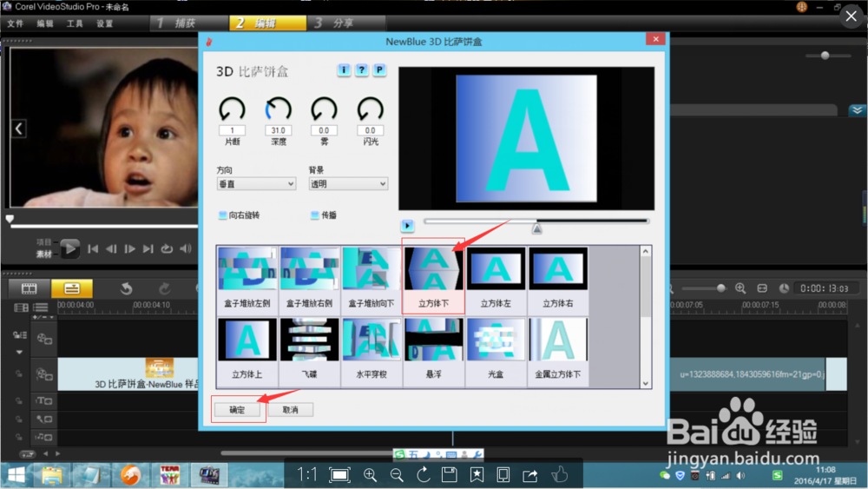The height and width of the screenshot is (489, 868).
Task: Click image viewer save icon
Action: (450, 474)
